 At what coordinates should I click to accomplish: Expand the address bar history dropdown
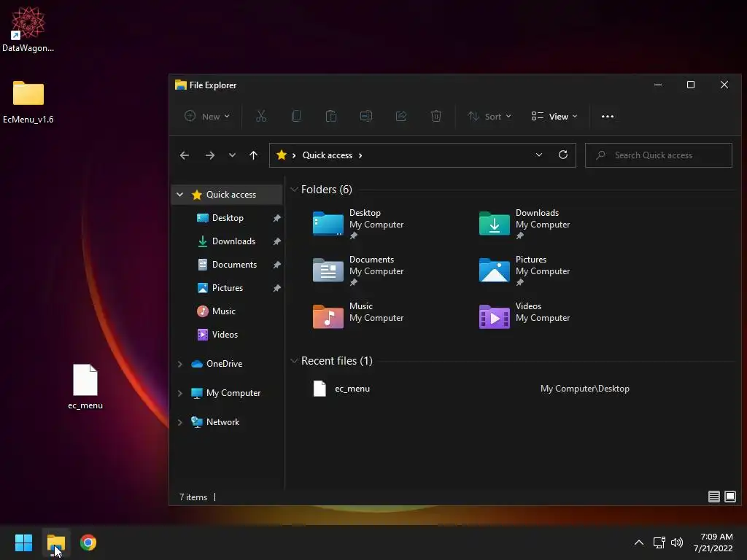(539, 155)
